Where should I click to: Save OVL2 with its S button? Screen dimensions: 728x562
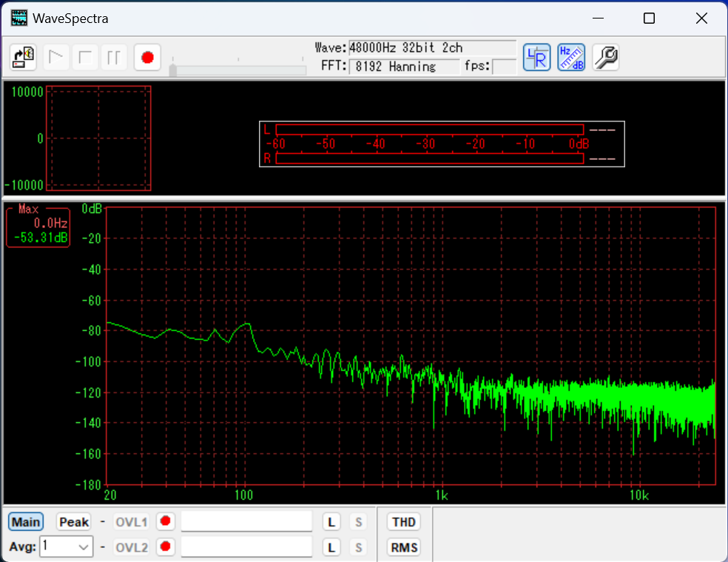(358, 547)
